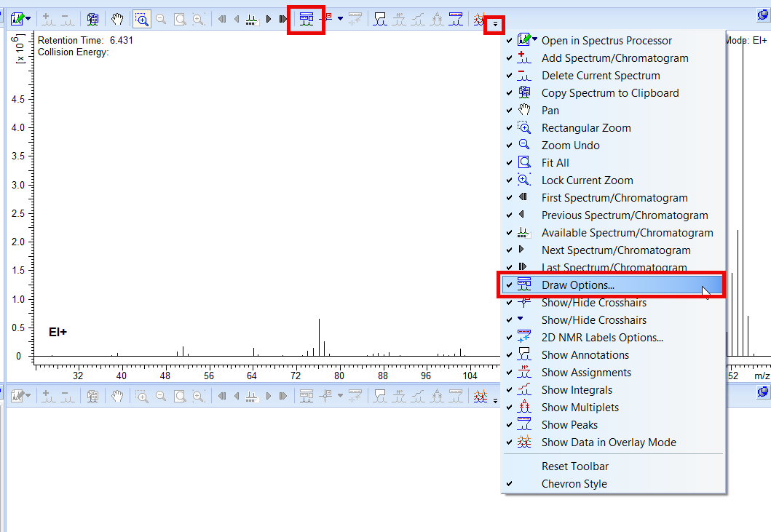
Task: Open Available Spectrum/Chromatogram from top toolbar
Action: (x=251, y=20)
